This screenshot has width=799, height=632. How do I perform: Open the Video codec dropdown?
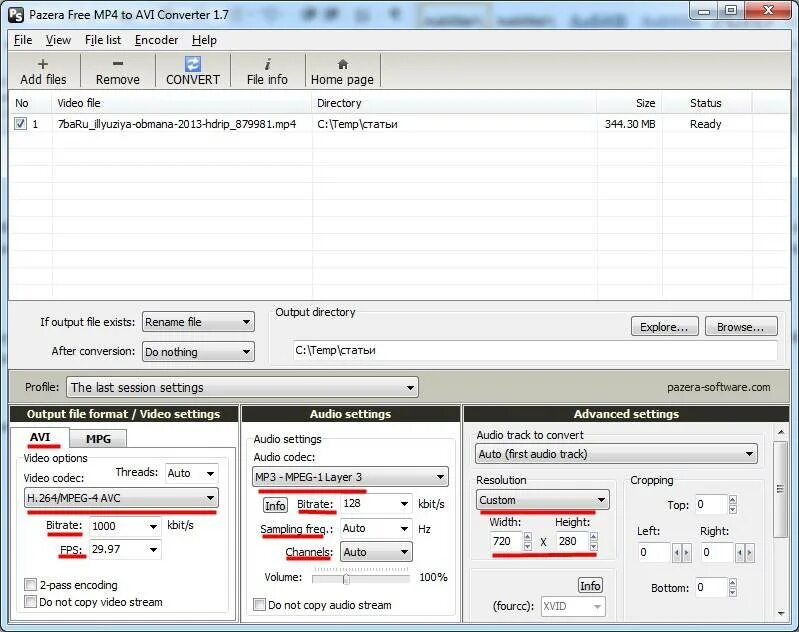[x=121, y=498]
